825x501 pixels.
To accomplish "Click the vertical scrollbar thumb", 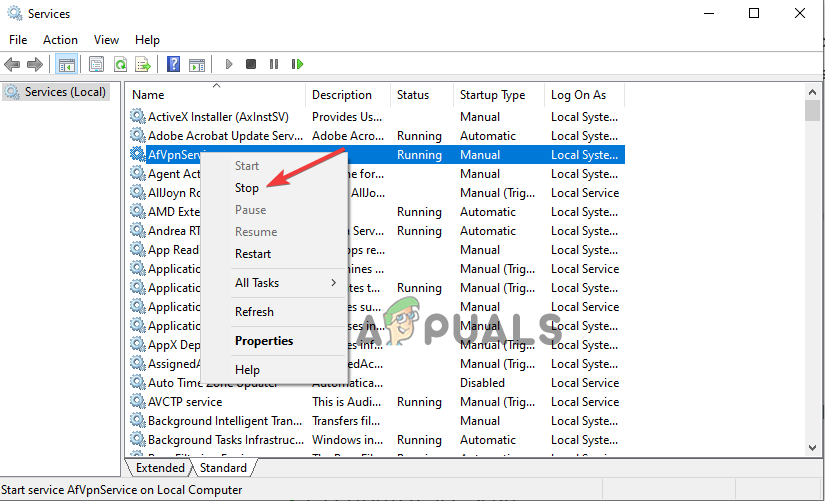I will pyautogui.click(x=812, y=111).
